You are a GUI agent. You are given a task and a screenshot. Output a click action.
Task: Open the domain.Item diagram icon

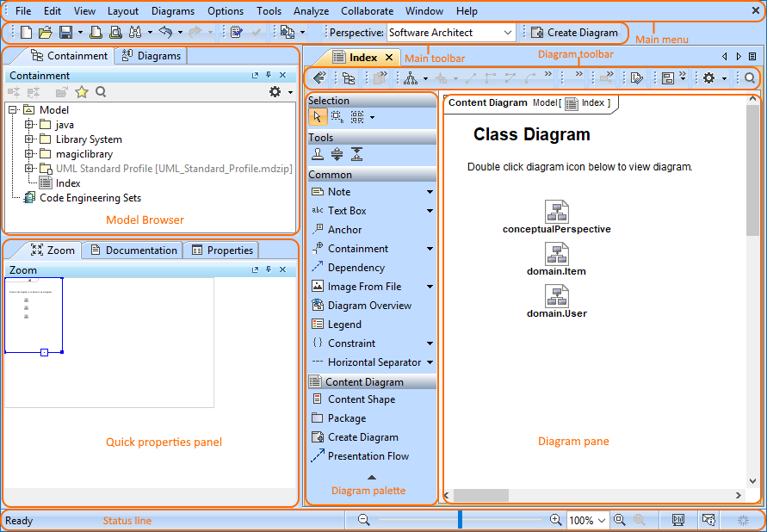coord(557,255)
